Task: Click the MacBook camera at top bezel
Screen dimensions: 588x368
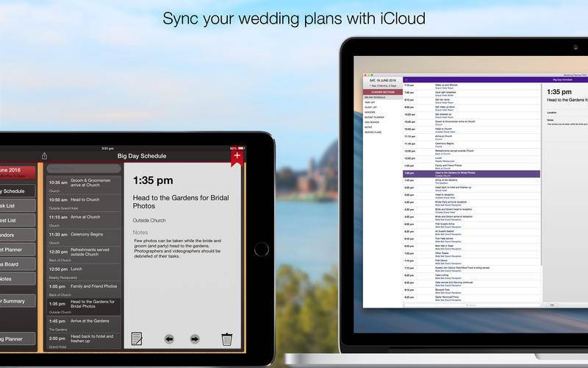Action: point(576,47)
